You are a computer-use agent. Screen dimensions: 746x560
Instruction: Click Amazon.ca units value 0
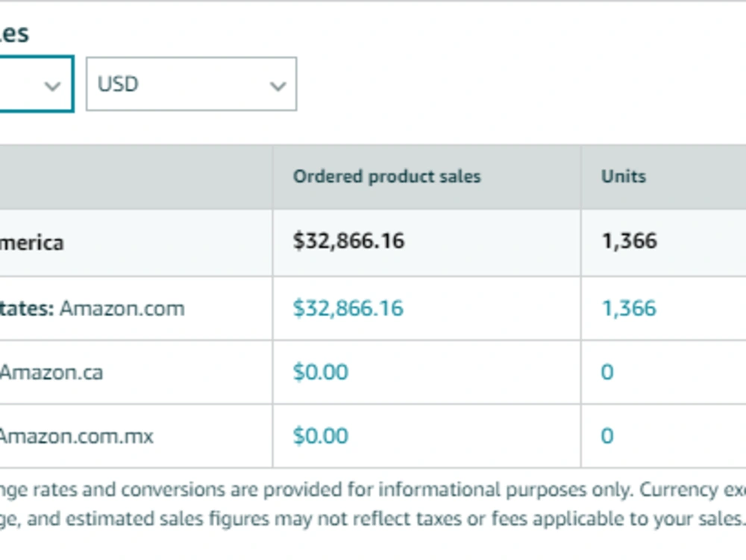click(607, 372)
